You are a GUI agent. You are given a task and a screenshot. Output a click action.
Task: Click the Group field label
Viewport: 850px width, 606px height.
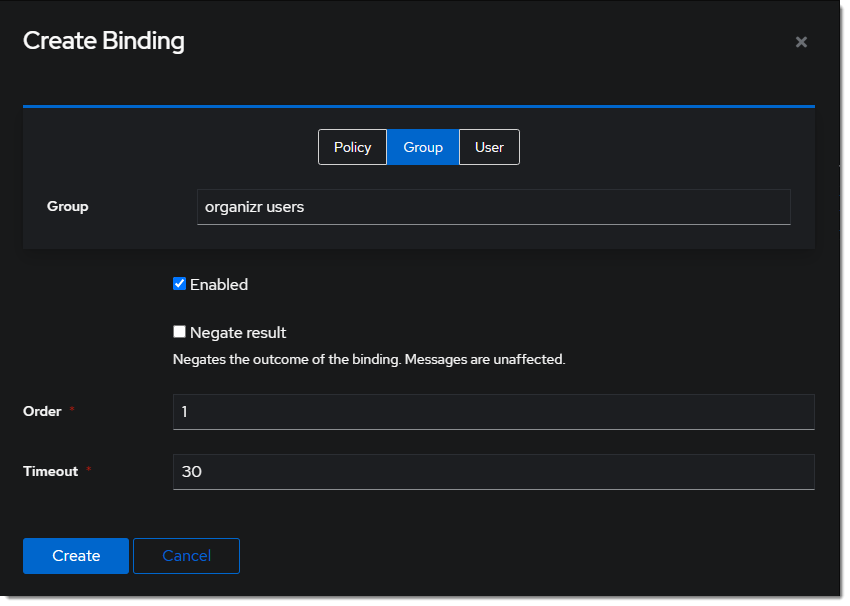tap(68, 207)
